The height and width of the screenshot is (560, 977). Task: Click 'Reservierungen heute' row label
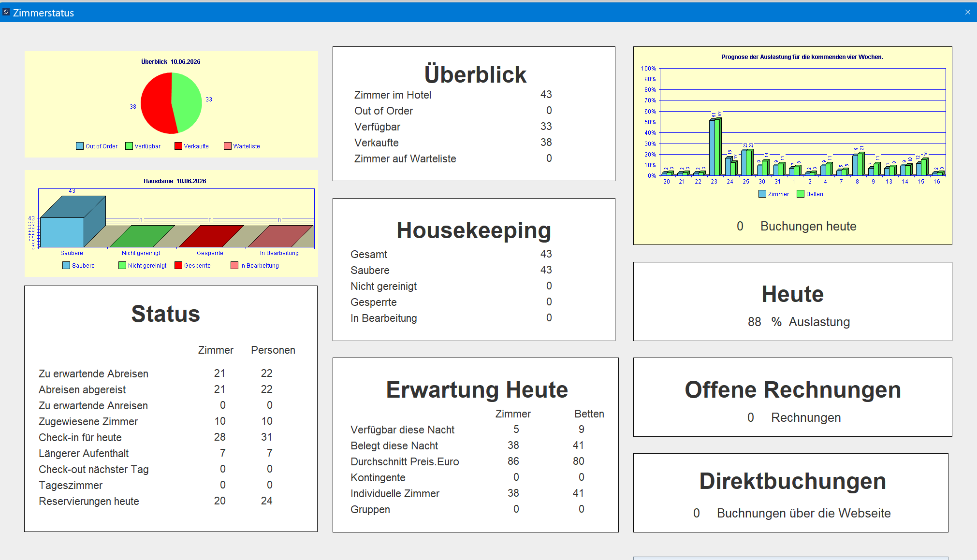pyautogui.click(x=89, y=501)
